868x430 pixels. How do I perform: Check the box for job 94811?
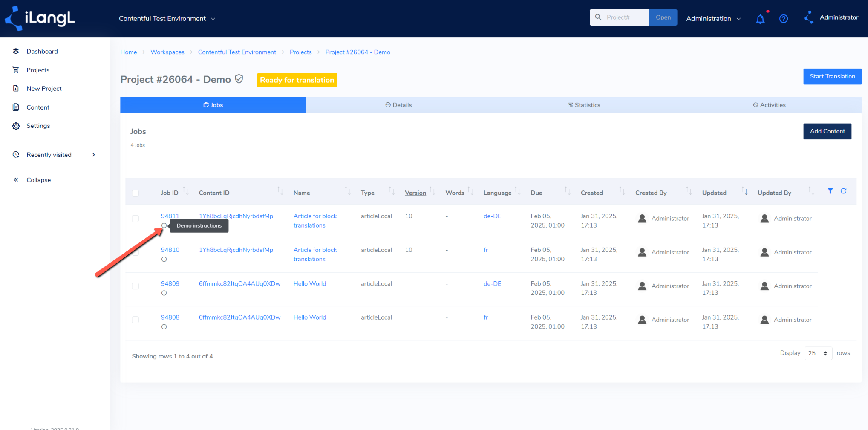(136, 219)
